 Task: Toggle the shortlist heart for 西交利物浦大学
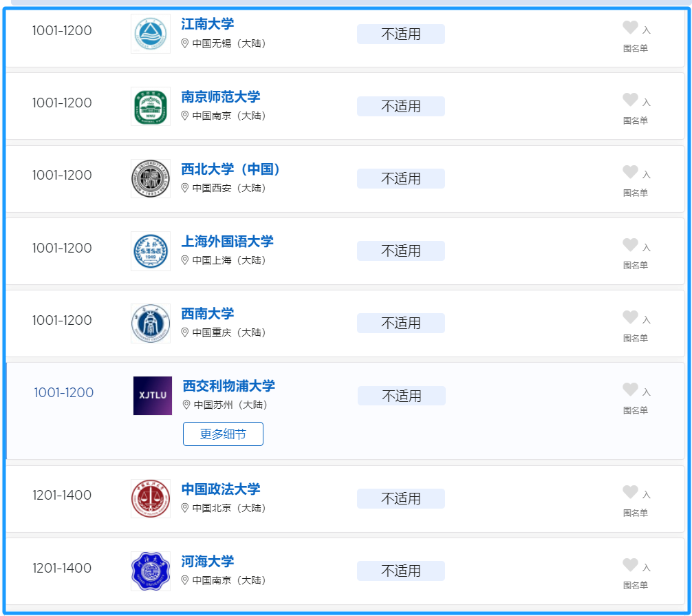630,388
